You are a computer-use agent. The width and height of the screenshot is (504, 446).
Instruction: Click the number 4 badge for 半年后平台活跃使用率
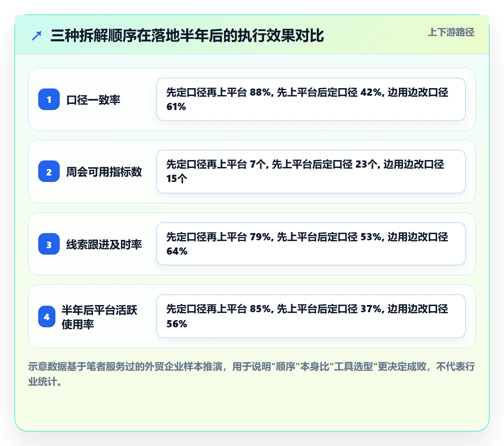[x=47, y=317]
